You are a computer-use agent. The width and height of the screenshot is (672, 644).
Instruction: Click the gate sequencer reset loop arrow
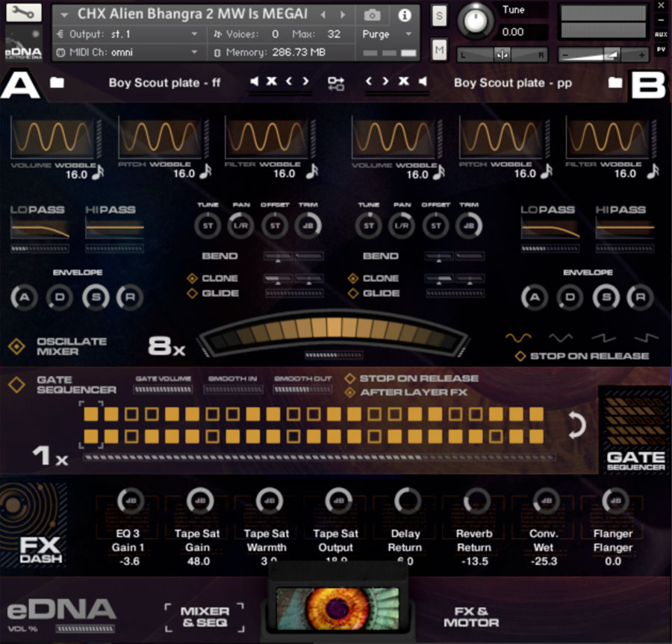(576, 425)
